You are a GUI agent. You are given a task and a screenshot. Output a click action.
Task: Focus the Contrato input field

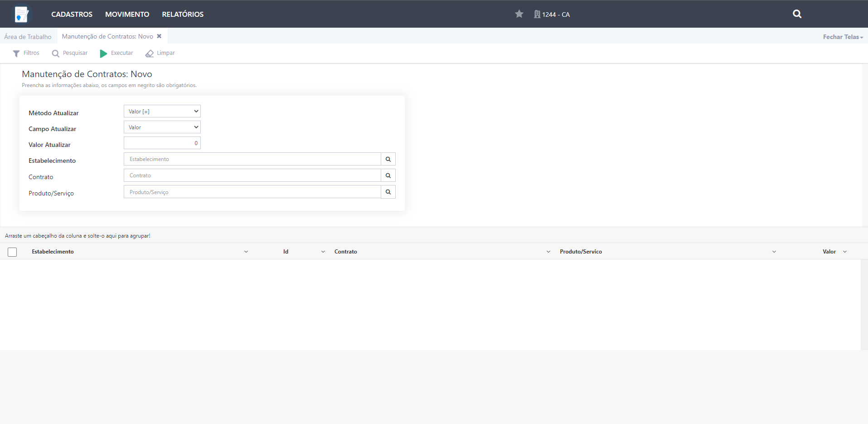(252, 175)
